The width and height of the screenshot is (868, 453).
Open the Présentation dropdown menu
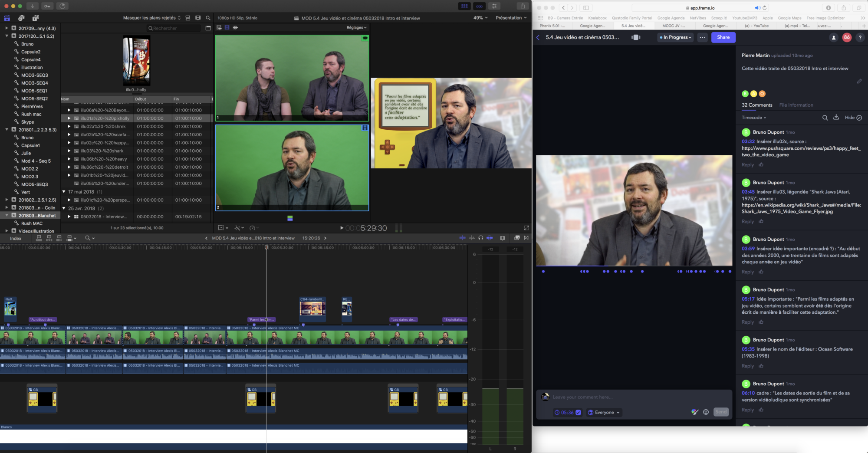click(x=511, y=18)
